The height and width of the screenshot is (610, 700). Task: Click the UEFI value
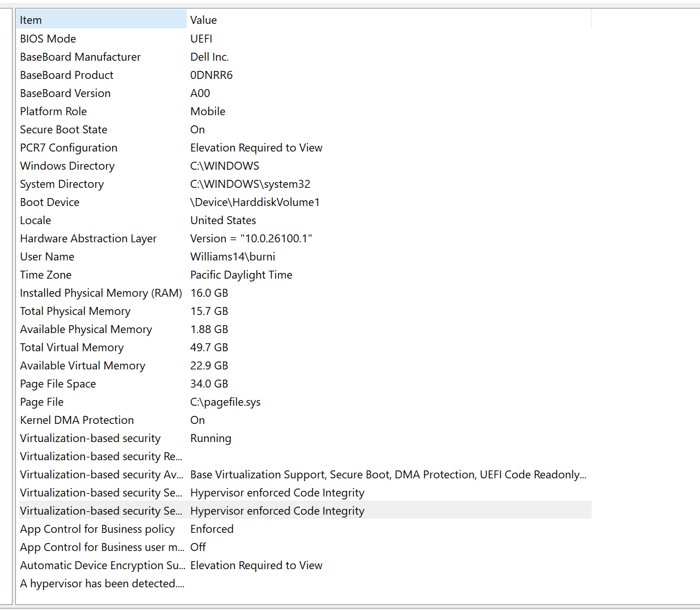coord(201,39)
